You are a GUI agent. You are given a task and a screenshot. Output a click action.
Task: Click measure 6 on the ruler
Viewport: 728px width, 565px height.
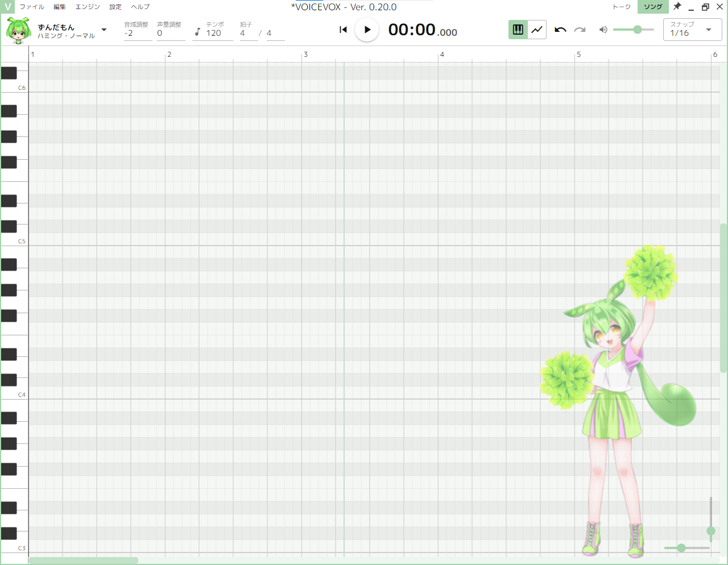point(715,55)
